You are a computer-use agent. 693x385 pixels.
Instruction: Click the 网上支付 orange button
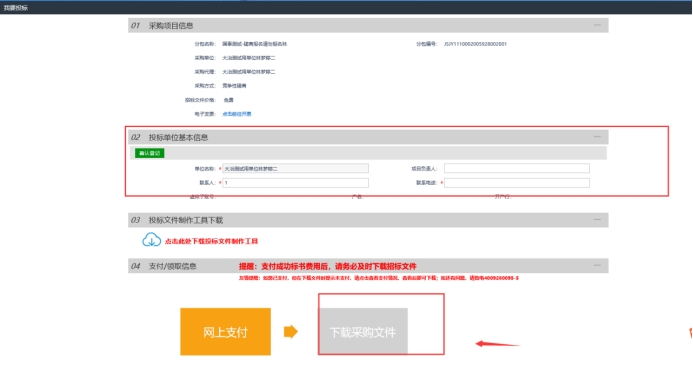(225, 332)
